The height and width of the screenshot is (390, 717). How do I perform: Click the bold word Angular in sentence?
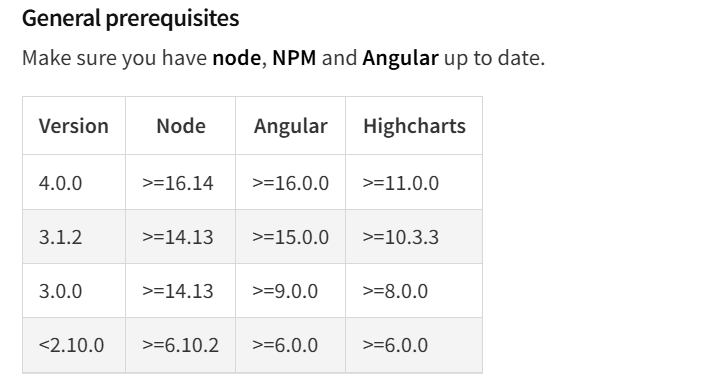click(400, 59)
